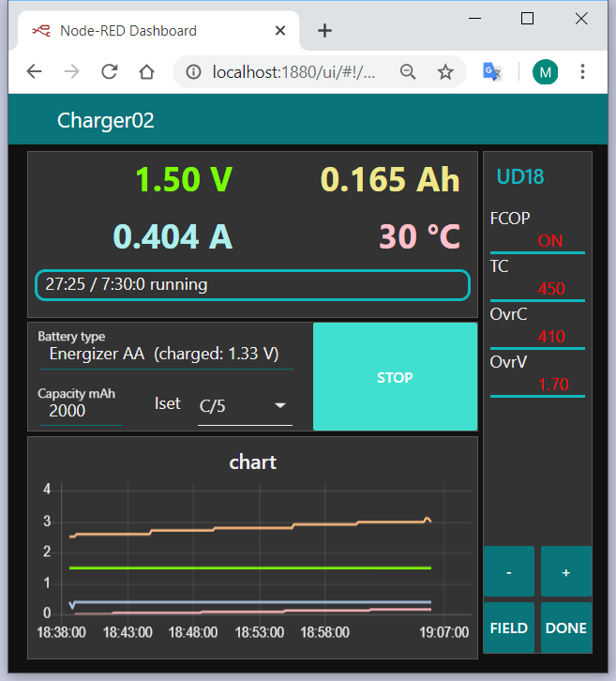Bookmark this page with the star icon
616x681 pixels.
point(445,72)
